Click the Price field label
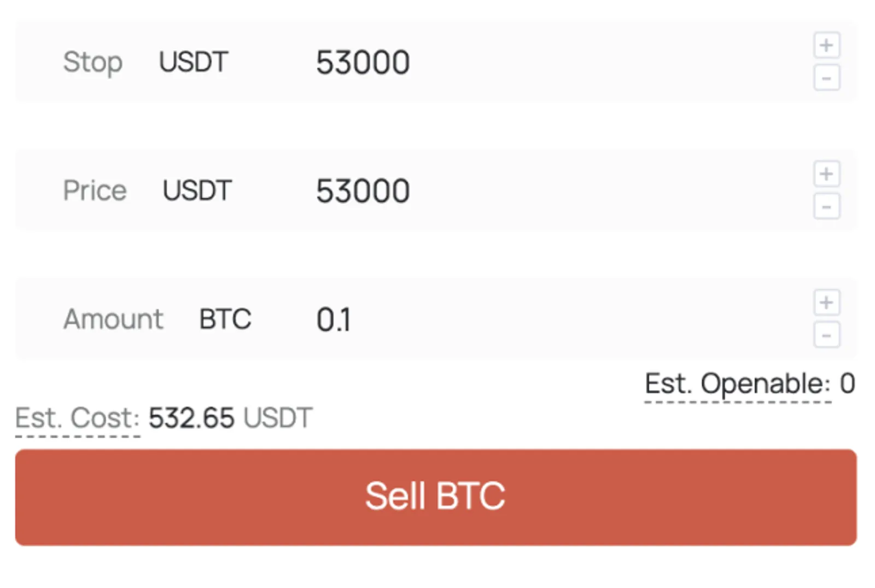 click(95, 190)
